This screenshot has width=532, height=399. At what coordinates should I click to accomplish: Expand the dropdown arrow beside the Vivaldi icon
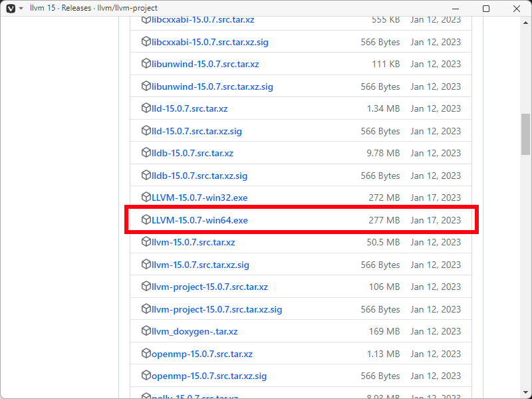click(21, 8)
